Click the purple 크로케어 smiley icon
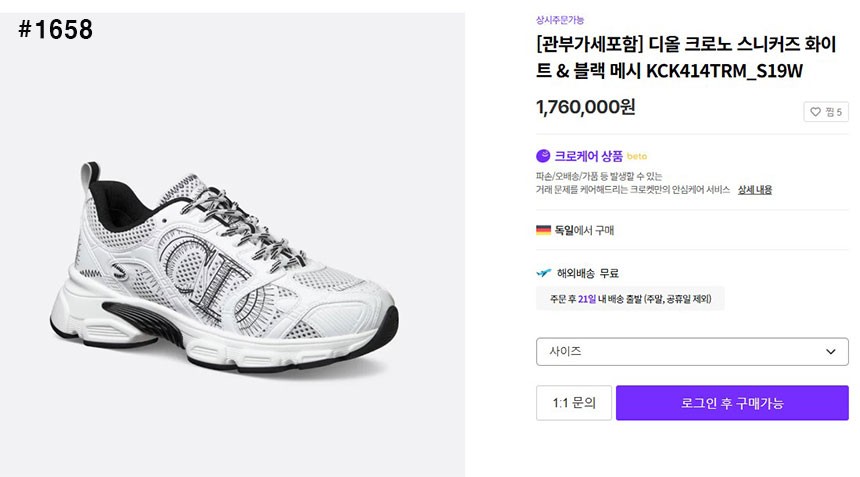 click(543, 156)
